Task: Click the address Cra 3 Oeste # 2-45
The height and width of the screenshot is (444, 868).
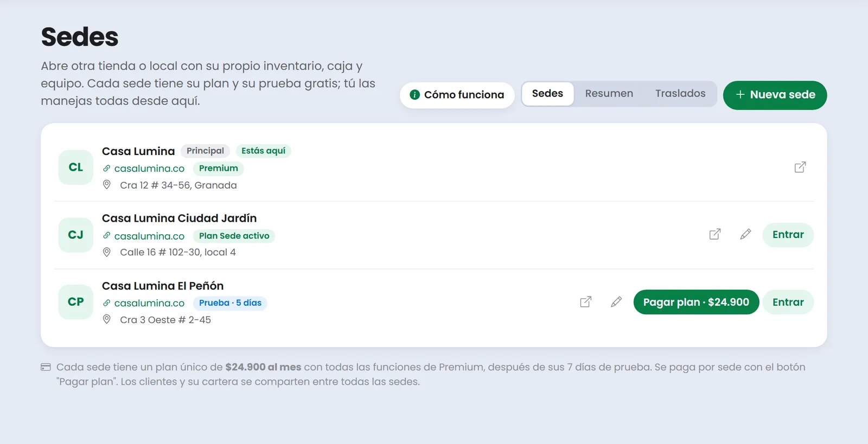Action: [165, 320]
